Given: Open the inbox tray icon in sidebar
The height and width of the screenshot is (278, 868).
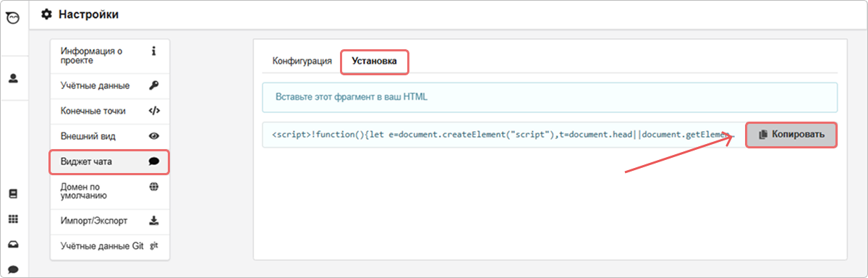Looking at the screenshot, I should pyautogui.click(x=12, y=245).
